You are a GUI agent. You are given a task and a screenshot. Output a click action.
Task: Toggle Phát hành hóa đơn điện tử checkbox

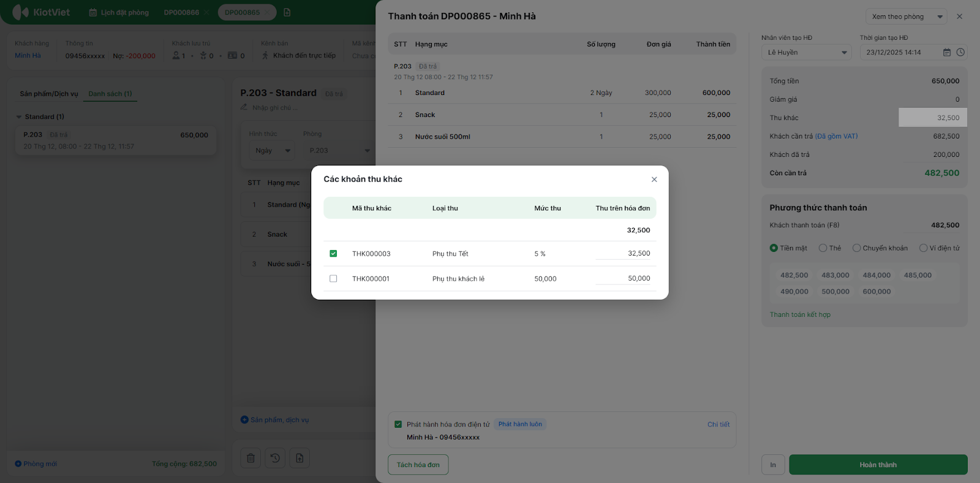point(398,424)
